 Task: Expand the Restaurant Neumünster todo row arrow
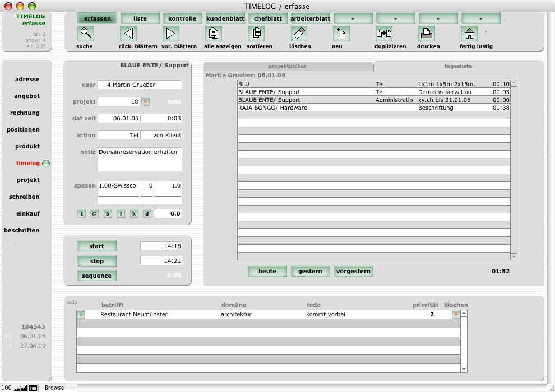pyautogui.click(x=81, y=315)
